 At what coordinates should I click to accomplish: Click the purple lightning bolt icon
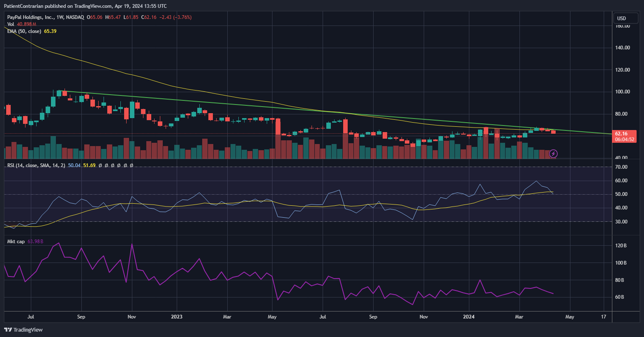click(554, 154)
